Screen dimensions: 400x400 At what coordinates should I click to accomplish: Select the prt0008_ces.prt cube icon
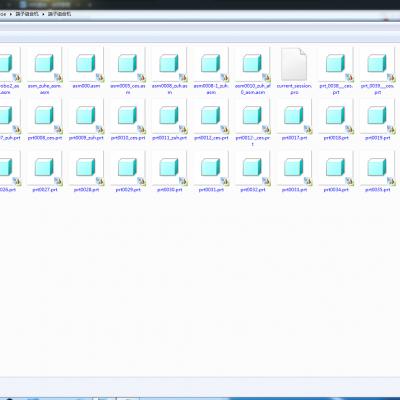click(x=45, y=116)
